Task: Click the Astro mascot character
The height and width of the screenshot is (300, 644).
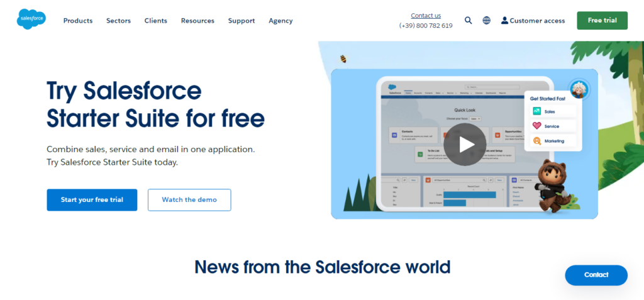Action: click(551, 186)
